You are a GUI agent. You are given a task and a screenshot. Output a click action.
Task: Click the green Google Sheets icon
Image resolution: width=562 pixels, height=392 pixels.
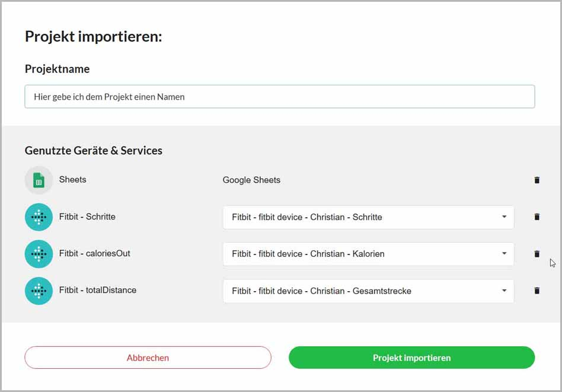coord(39,180)
